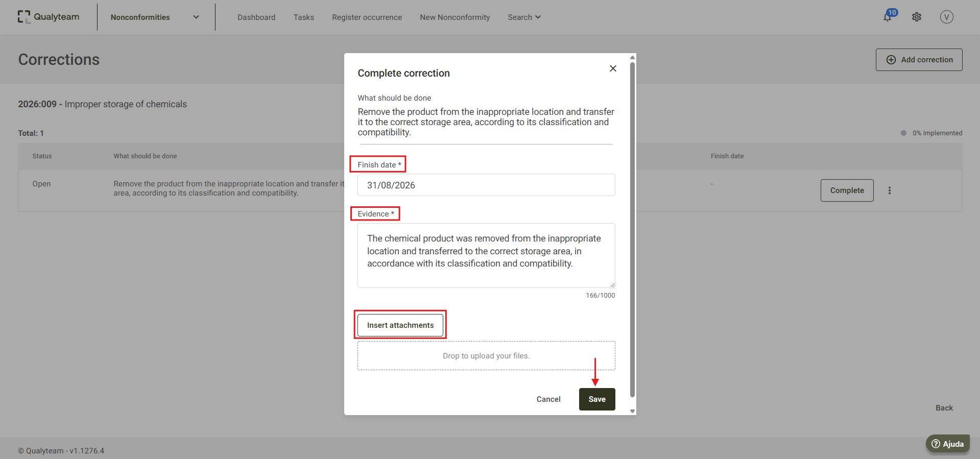Viewport: 980px width, 459px height.
Task: Click Insert attachments button
Action: pyautogui.click(x=400, y=325)
